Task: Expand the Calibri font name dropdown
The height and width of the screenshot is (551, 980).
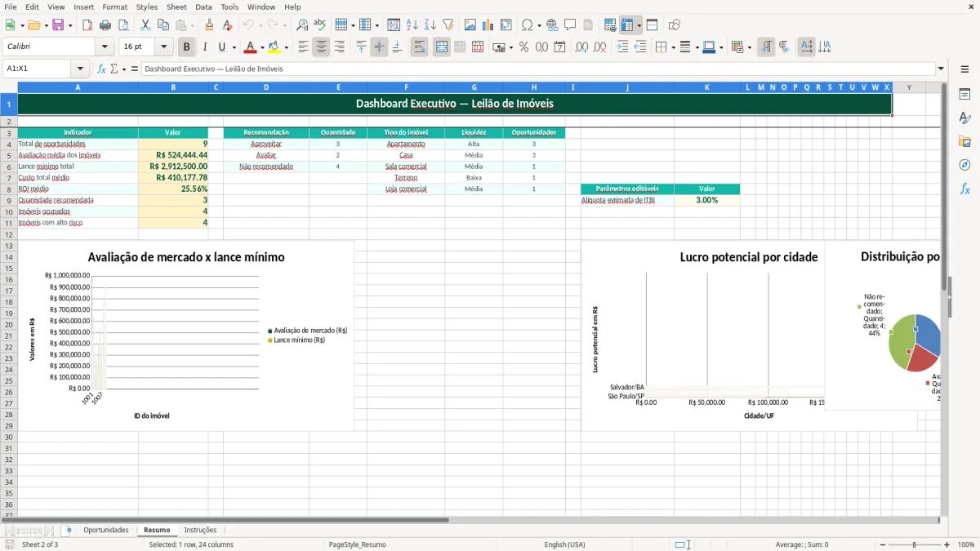Action: coord(104,47)
